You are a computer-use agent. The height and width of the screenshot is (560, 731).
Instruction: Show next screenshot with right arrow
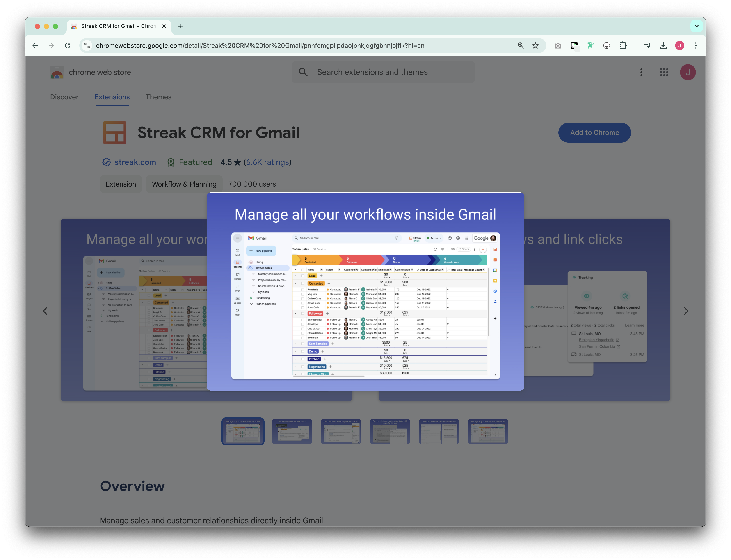tap(686, 311)
